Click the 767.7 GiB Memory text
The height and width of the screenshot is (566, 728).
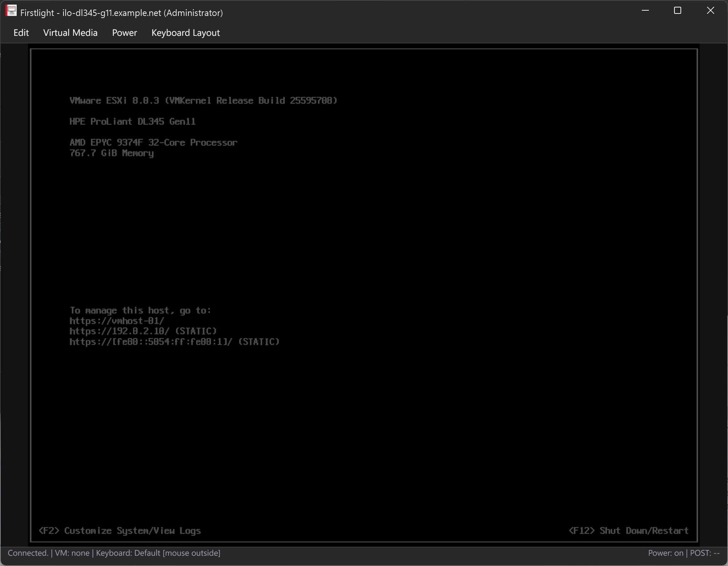point(111,153)
